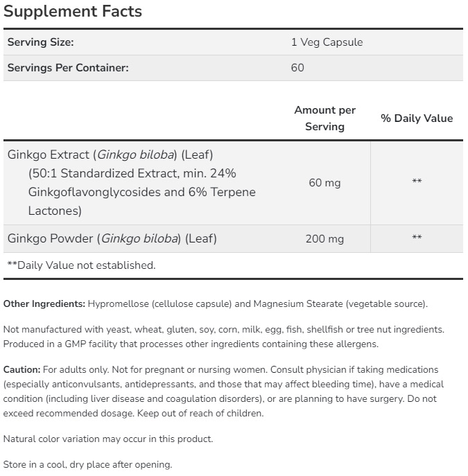Click the GMP facility statement line
The height and width of the screenshot is (476, 468).
pos(191,344)
